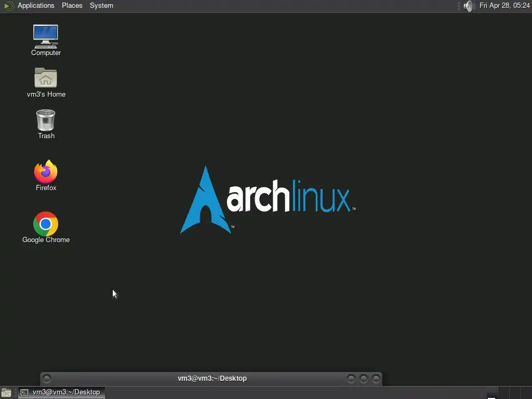Select the vm3's Home folder icon
This screenshot has width=532, height=399.
click(46, 83)
